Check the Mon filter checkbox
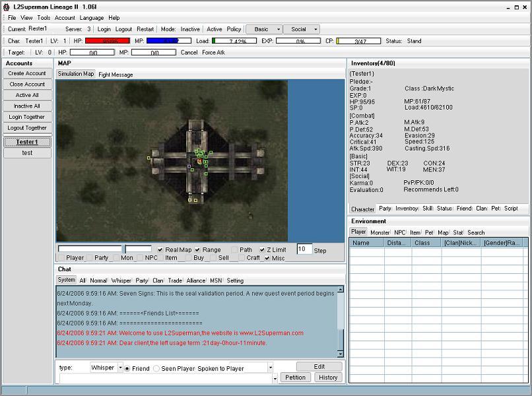The height and width of the screenshot is (396, 532). point(116,258)
